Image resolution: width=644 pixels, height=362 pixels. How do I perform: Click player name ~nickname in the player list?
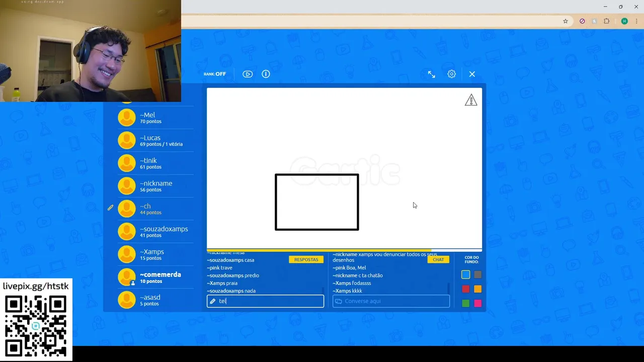[156, 184]
